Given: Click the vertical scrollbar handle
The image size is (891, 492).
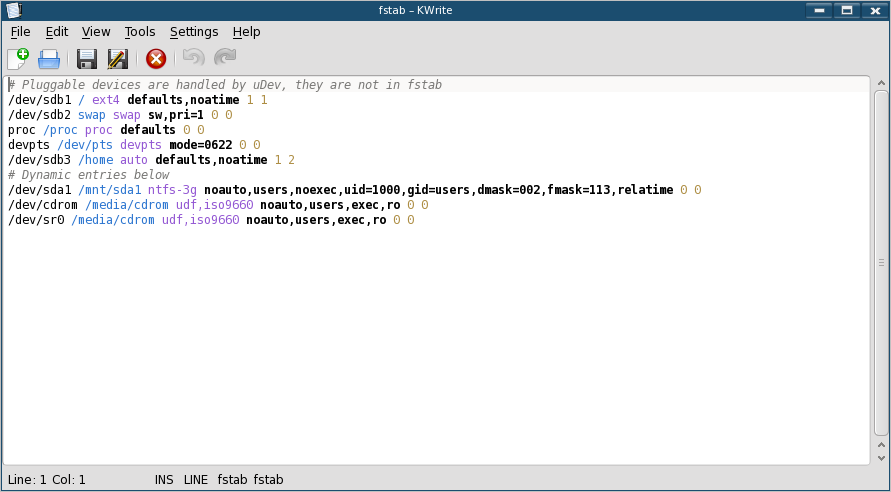Looking at the screenshot, I should pyautogui.click(x=881, y=262).
